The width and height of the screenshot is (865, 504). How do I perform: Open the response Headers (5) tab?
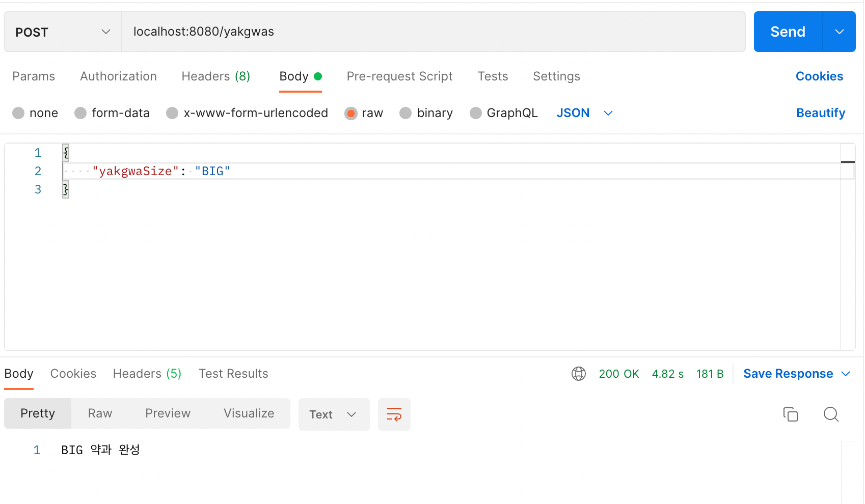pyautogui.click(x=147, y=374)
